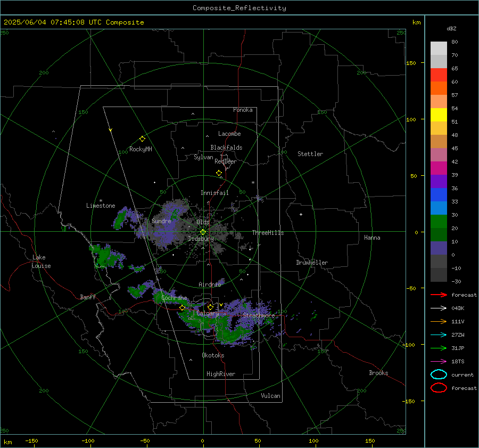Viewport: 479px width, 448px height.
Task: Click the yellow diamond marker below RedDeer
Action: tap(219, 173)
